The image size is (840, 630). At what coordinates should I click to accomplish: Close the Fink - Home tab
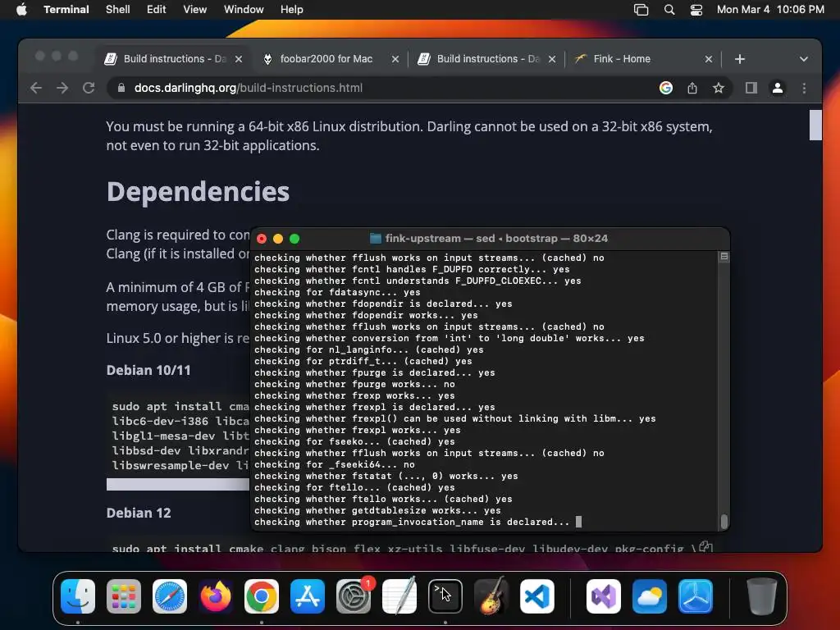[708, 59]
